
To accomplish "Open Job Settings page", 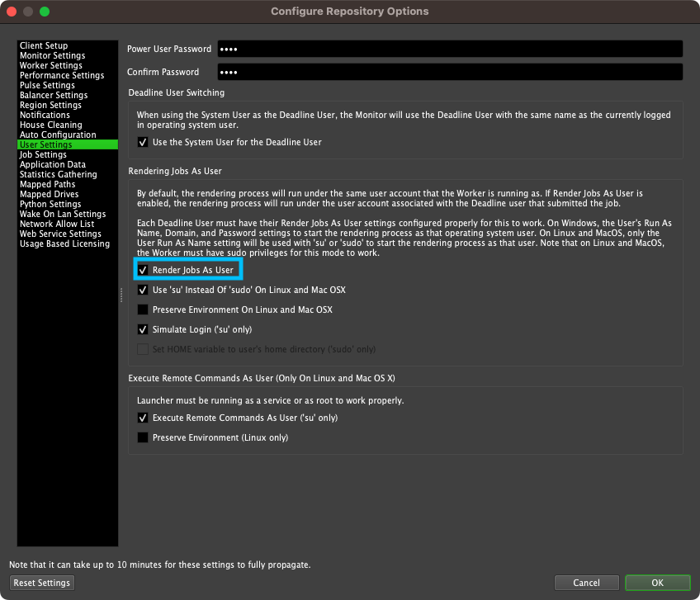I will pos(68,154).
